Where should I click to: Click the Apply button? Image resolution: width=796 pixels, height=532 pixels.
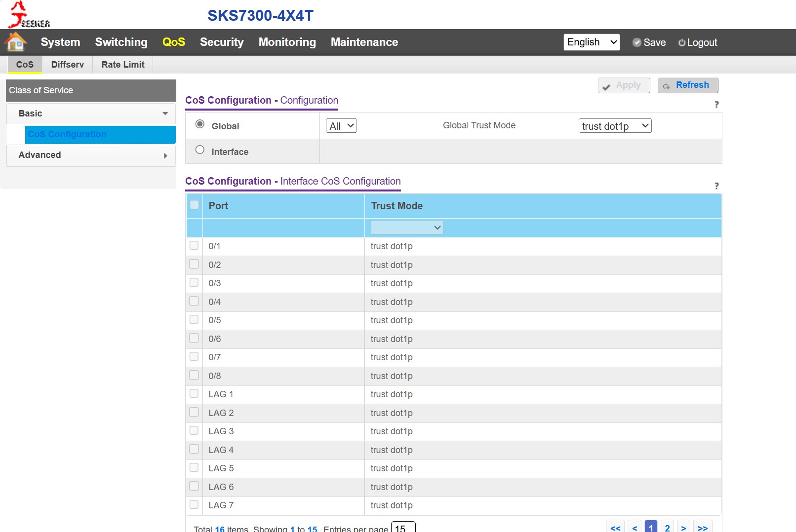[624, 85]
